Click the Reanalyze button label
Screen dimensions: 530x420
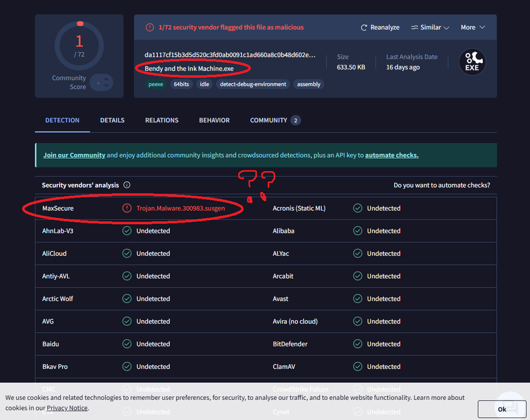point(385,27)
